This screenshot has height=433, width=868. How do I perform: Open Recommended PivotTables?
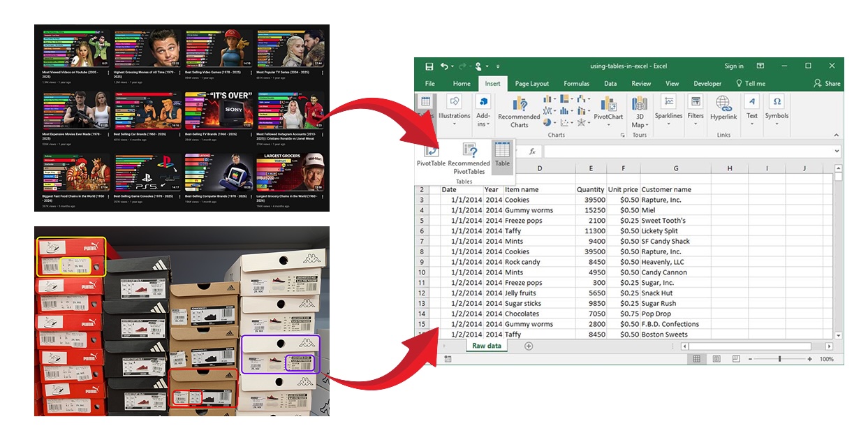(469, 157)
